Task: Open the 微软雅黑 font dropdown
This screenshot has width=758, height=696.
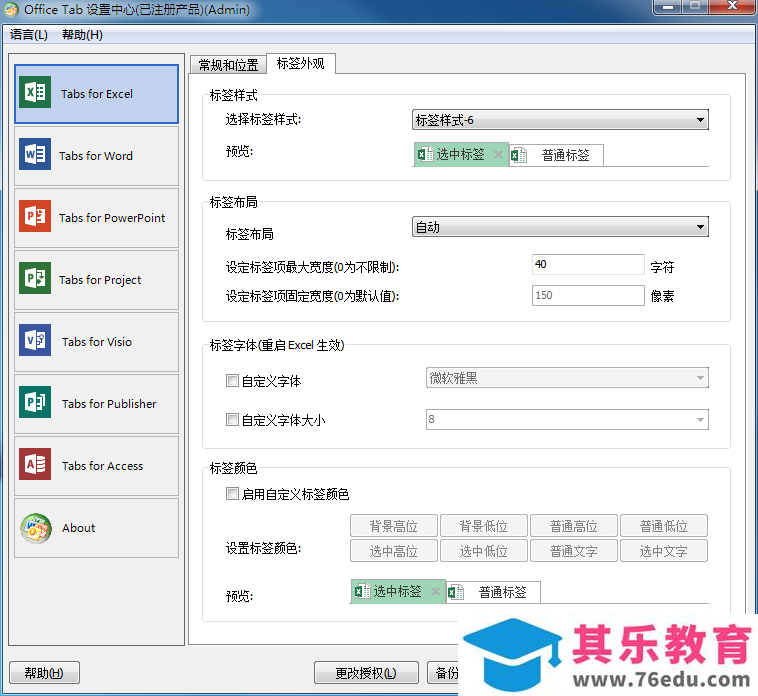Action: (x=567, y=377)
